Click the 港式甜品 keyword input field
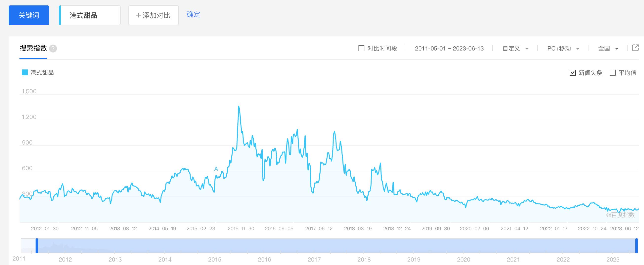 [x=90, y=15]
